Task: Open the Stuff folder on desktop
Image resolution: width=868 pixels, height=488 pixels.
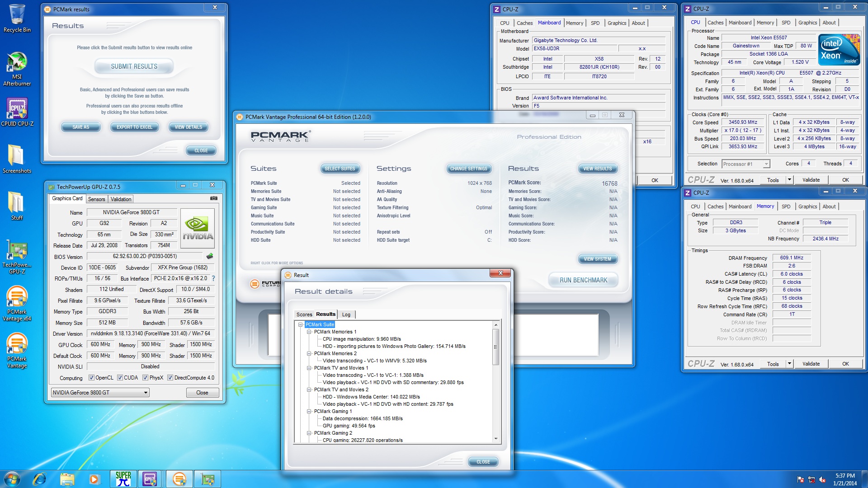Action: pyautogui.click(x=17, y=206)
